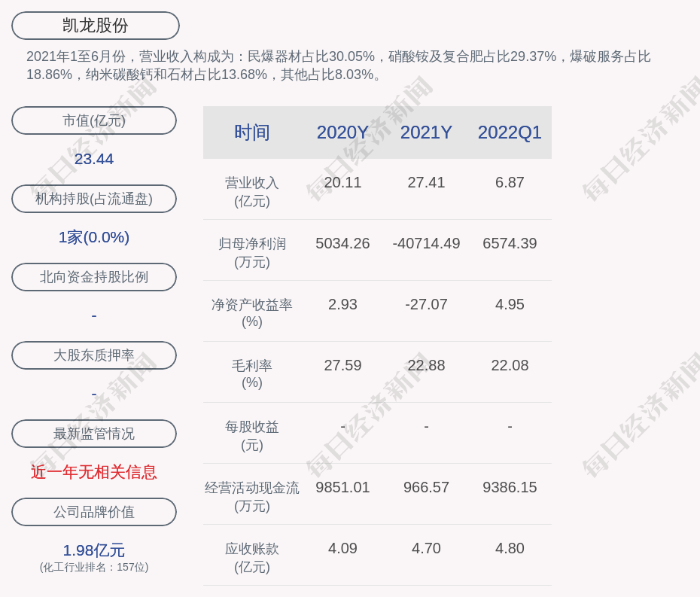Click gross margin value 22.08
700x597 pixels.
click(510, 365)
